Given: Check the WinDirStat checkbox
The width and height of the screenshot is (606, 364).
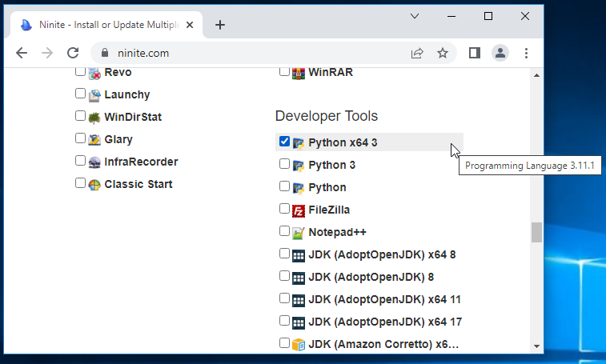Looking at the screenshot, I should (80, 116).
